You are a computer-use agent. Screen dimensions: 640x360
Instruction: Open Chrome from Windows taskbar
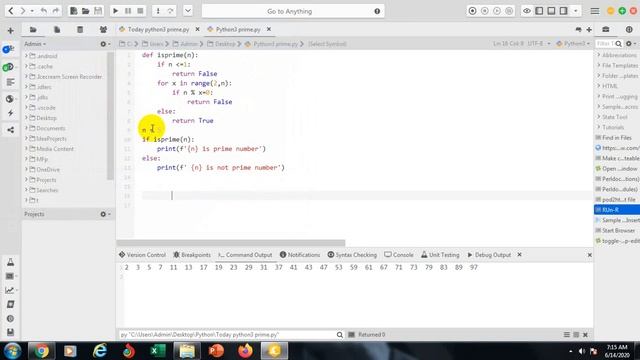[x=41, y=351]
